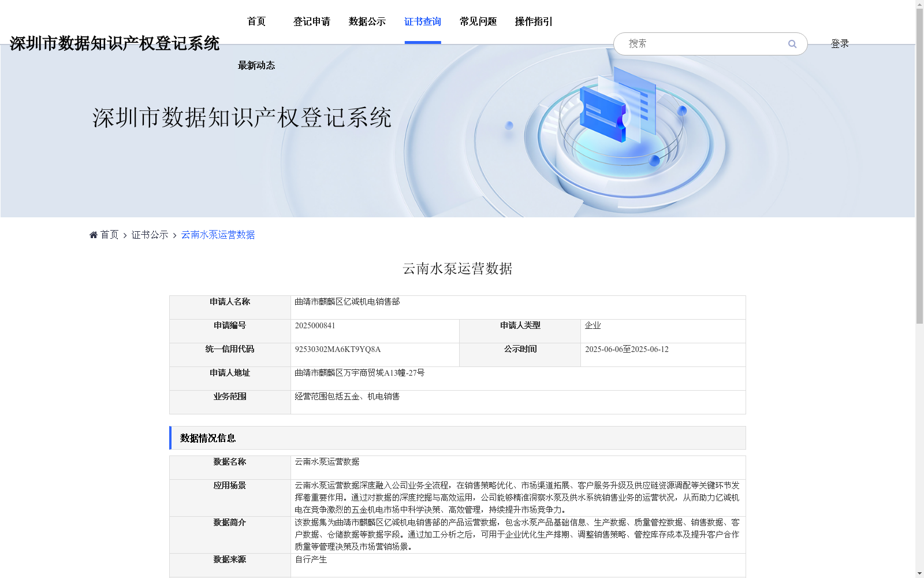Go to 证书公示 breadcrumb link
The width and height of the screenshot is (924, 578).
point(150,235)
